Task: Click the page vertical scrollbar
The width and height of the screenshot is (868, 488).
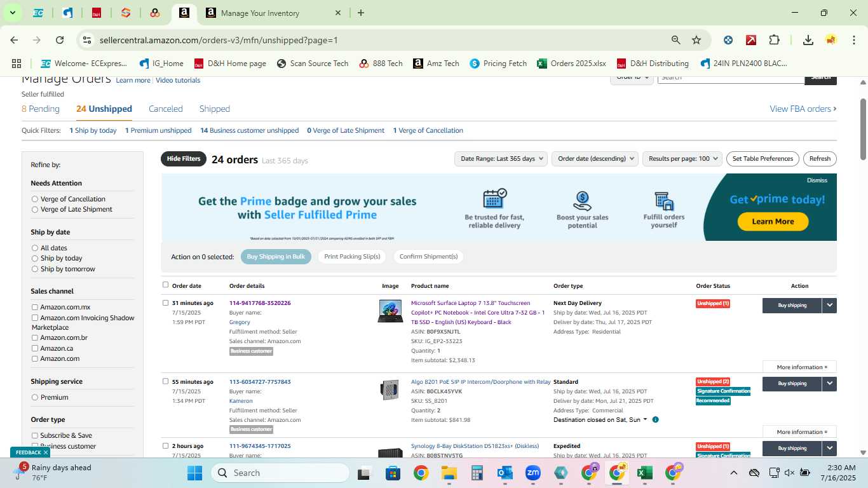Action: click(863, 129)
